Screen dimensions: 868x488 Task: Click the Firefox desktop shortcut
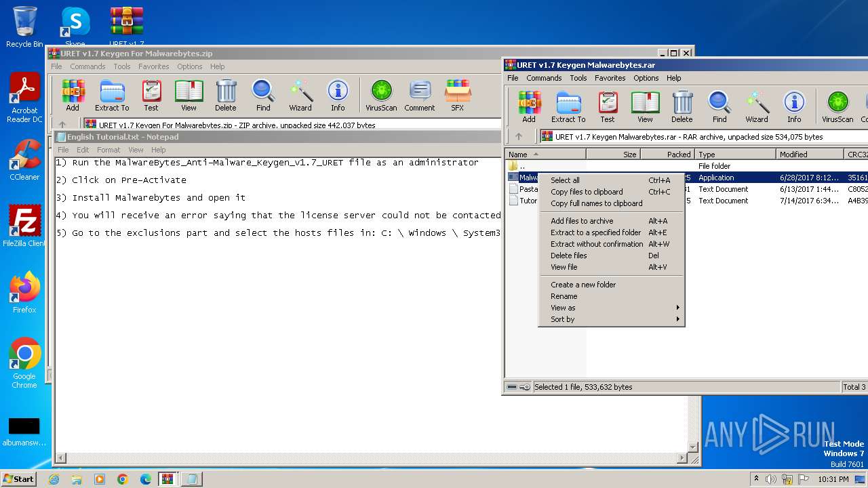pos(24,293)
